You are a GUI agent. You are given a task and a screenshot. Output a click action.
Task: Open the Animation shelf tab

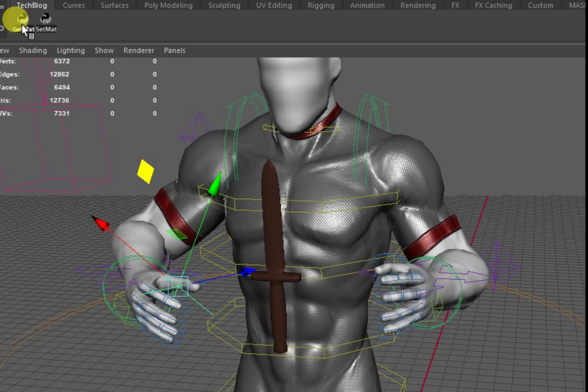tap(367, 5)
